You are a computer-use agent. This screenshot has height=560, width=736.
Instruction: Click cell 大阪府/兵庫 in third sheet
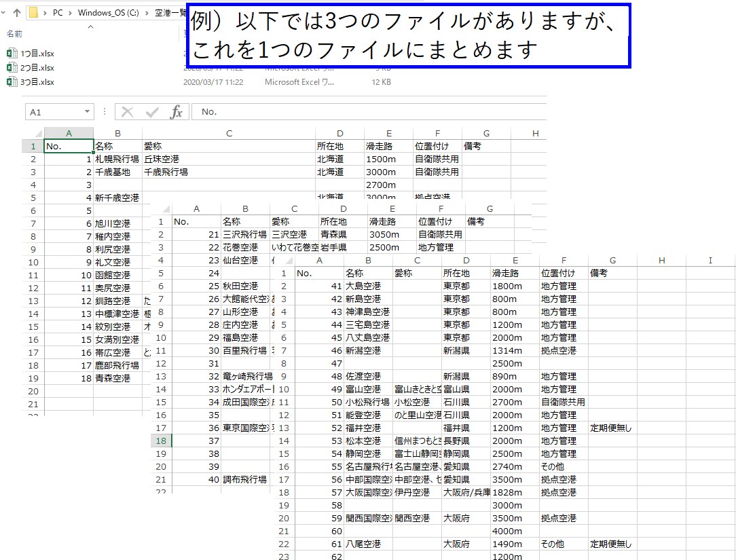pos(466,492)
